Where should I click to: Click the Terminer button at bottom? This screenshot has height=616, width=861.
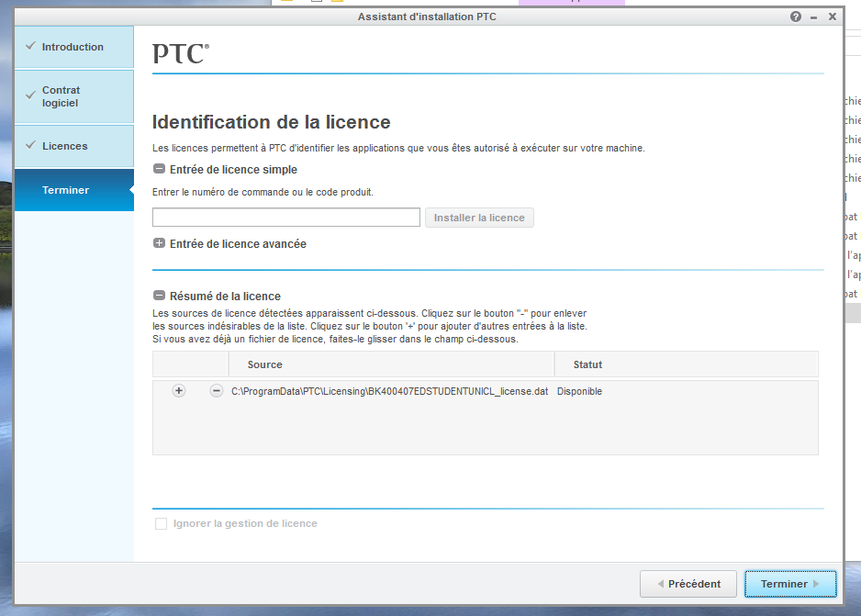coord(790,584)
